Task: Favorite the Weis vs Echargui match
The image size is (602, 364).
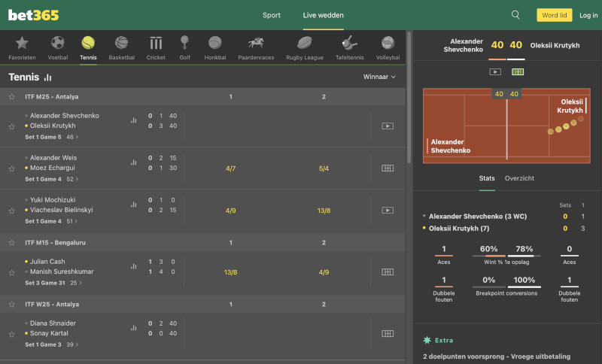Action: point(12,168)
